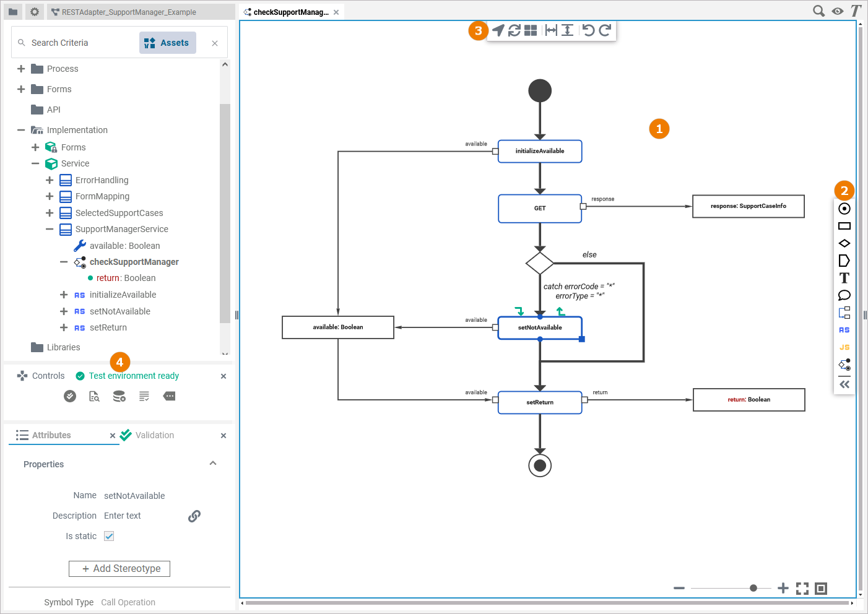Open the Test environment ready link
The height and width of the screenshot is (614, 868).
click(x=134, y=375)
